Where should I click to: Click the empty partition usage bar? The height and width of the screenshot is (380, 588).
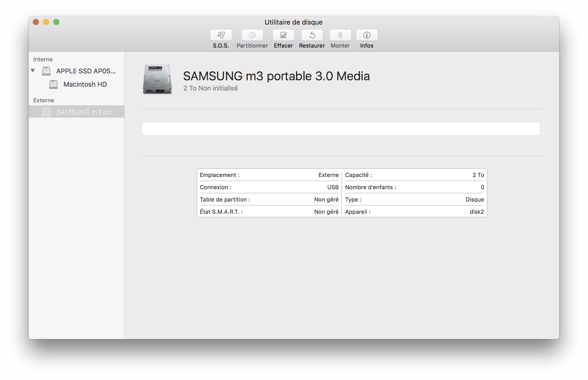tap(341, 129)
